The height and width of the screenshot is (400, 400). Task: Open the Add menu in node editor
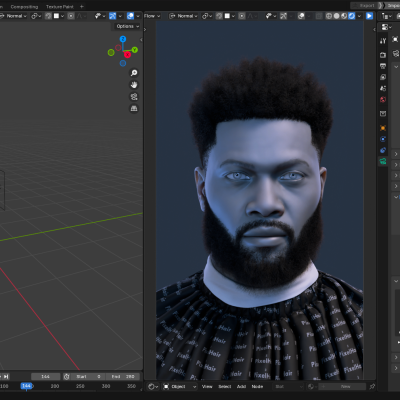point(241,387)
